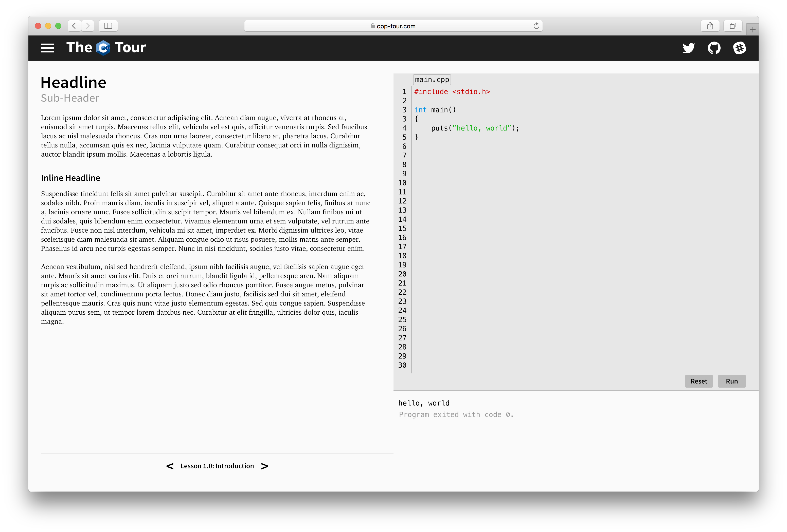
Task: Open the site navigation hamburger menu
Action: (47, 48)
